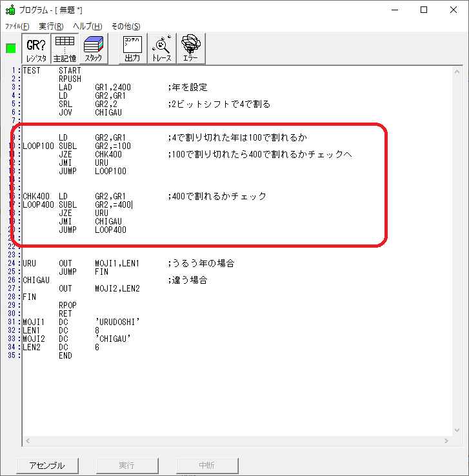Open the トレース trace tool

162,48
